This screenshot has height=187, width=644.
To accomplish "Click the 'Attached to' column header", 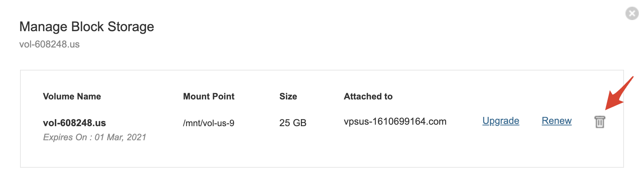I will click(368, 96).
